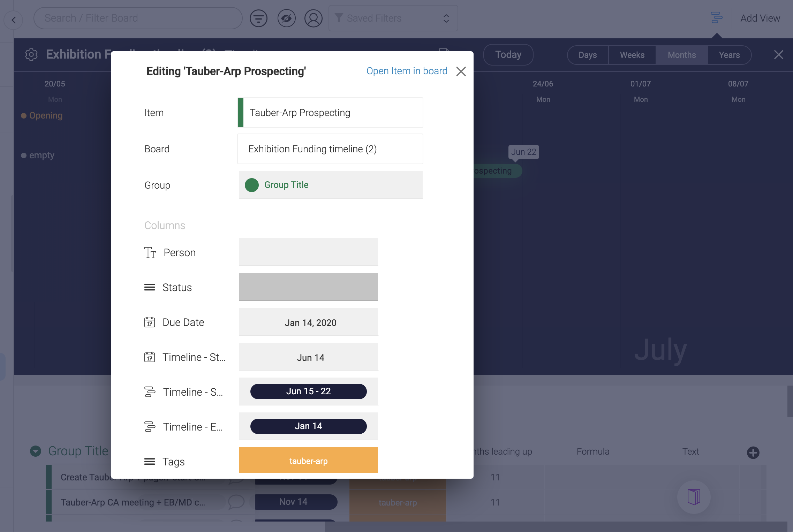793x532 pixels.
Task: Click the tauber-arp tag cell
Action: click(308, 460)
